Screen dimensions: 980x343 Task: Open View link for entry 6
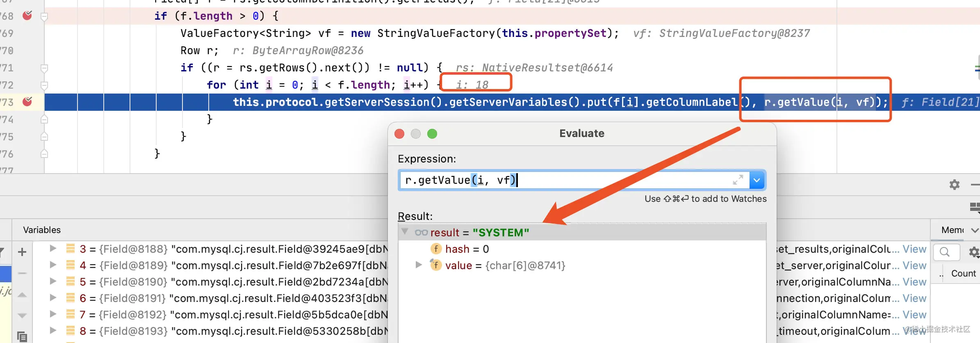[914, 298]
